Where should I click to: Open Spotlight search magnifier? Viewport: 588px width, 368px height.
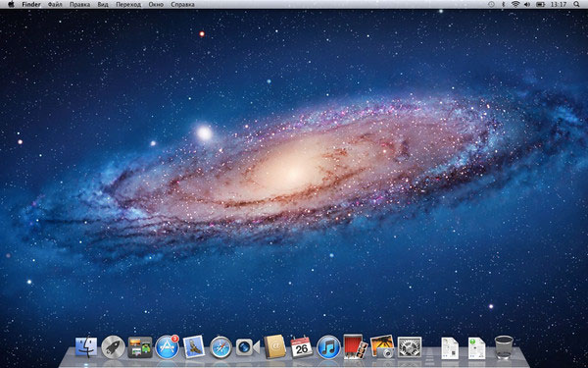pyautogui.click(x=576, y=4)
